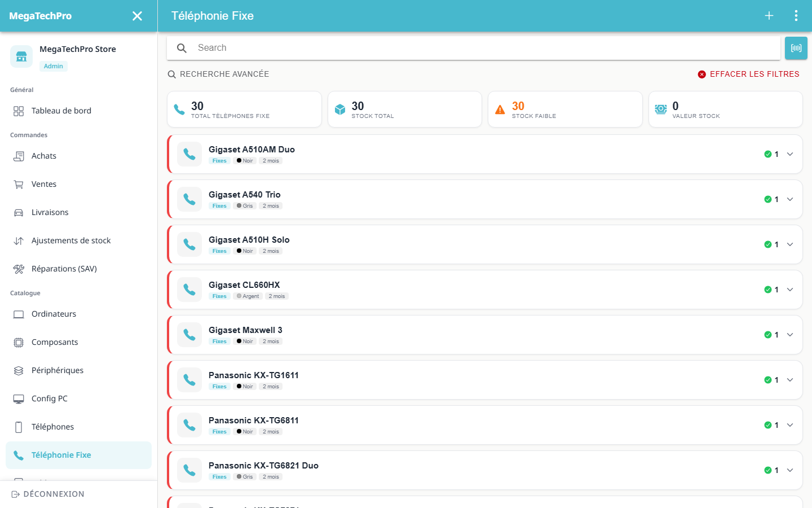Click the Total Téléphones Fixe stat card
The height and width of the screenshot is (508, 812).
[244, 110]
